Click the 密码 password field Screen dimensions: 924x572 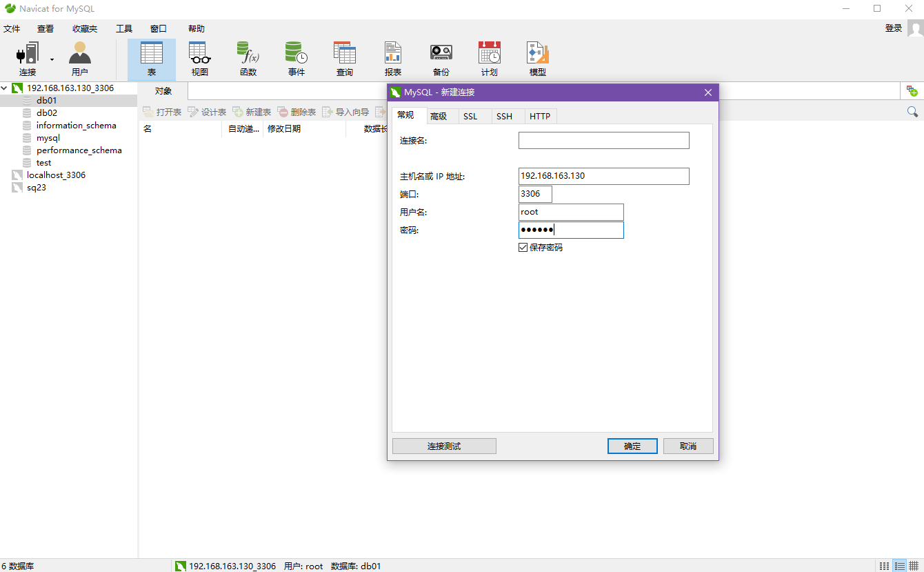pos(571,230)
